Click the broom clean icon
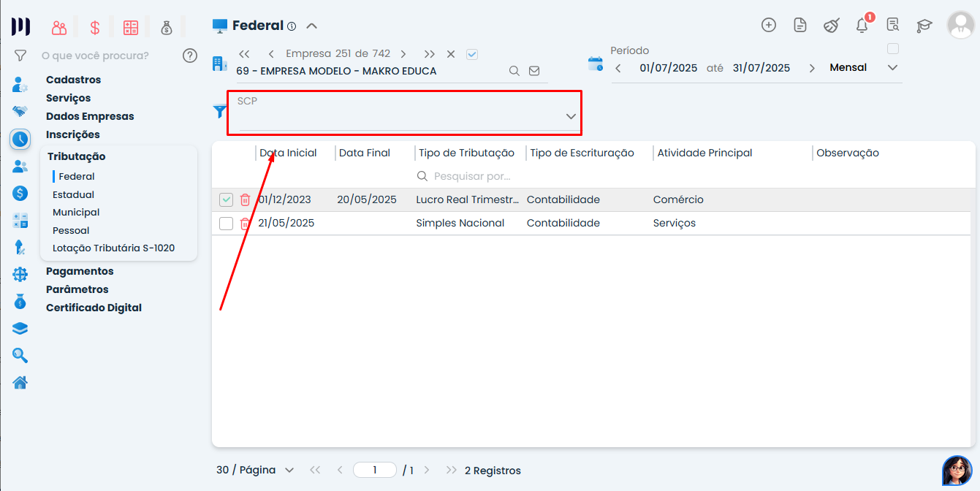The image size is (980, 491). (832, 25)
